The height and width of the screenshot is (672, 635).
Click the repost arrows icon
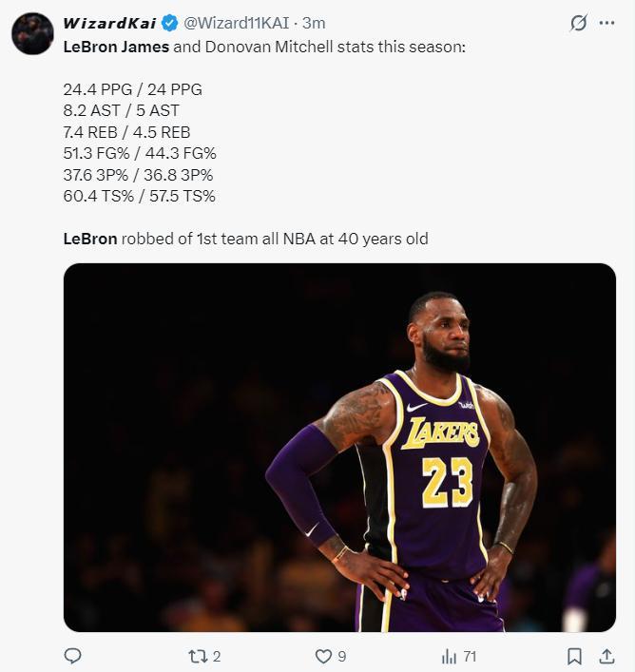[197, 656]
